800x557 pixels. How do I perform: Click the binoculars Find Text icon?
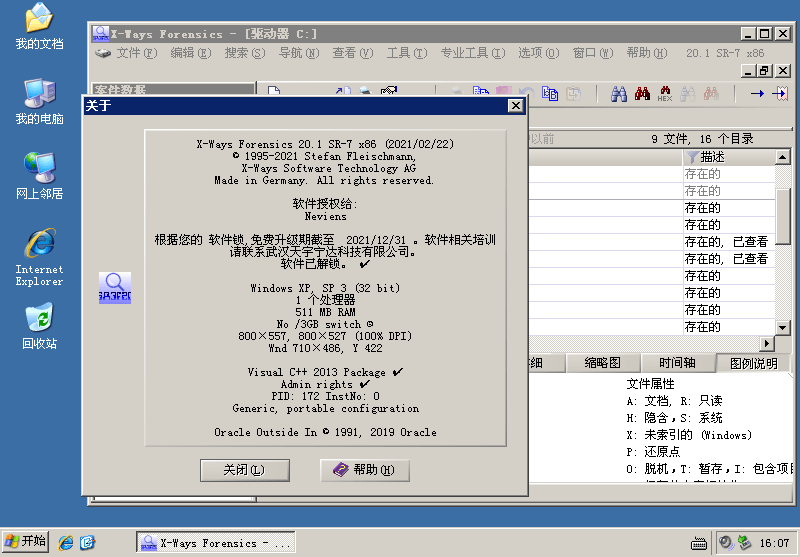pos(619,94)
